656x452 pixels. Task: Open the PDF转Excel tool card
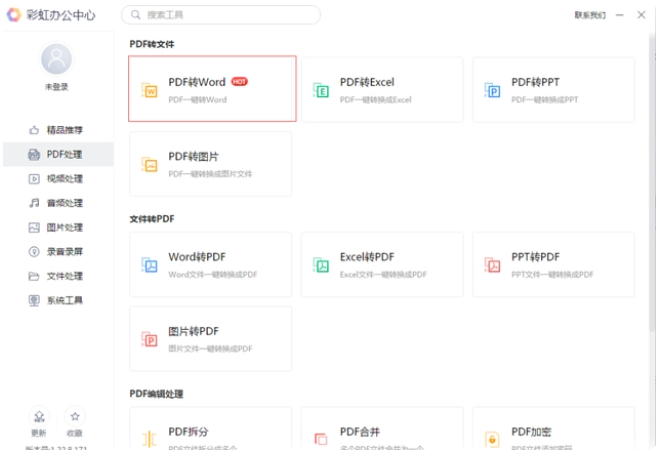pos(382,90)
